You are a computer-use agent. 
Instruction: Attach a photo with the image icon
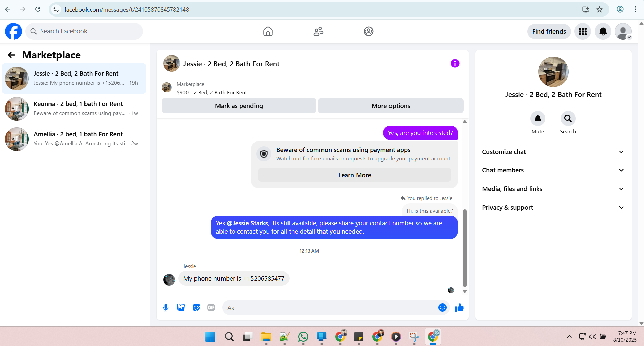181,308
